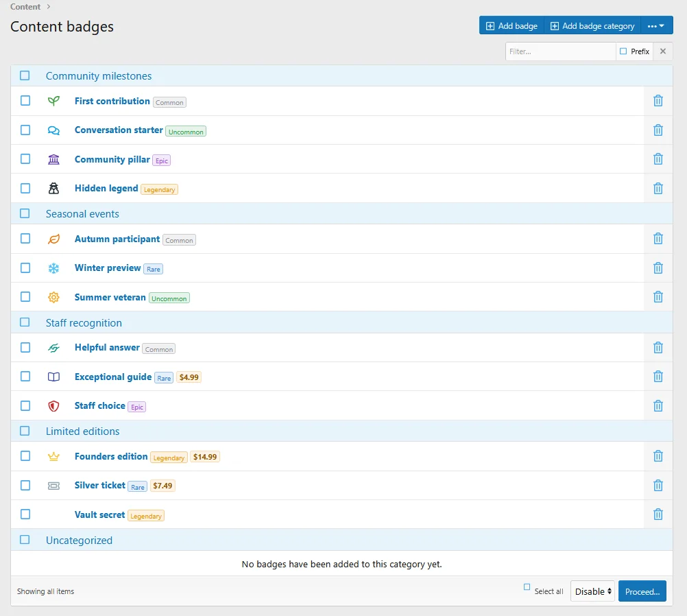Delete Vault secret badge trash icon
This screenshot has height=616, width=687.
tap(658, 514)
